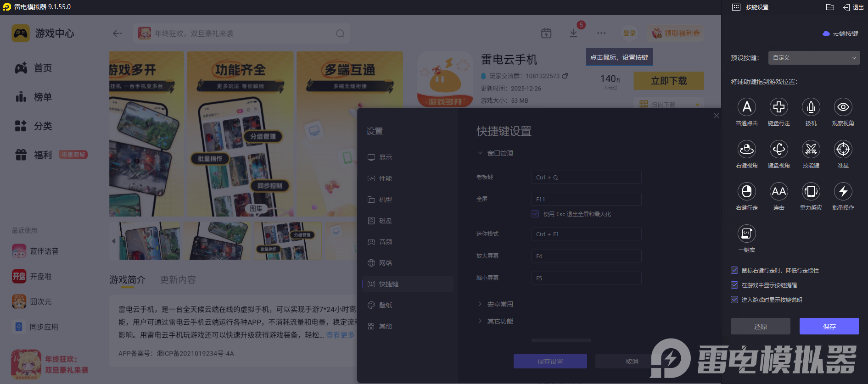Image resolution: width=868 pixels, height=384 pixels.
Task: Select the 键盘视角 key tool
Action: click(x=779, y=149)
